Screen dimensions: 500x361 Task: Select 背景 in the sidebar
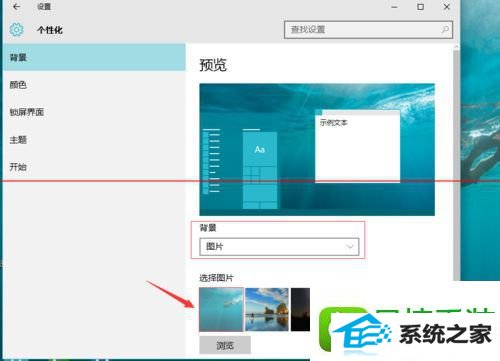(94, 57)
